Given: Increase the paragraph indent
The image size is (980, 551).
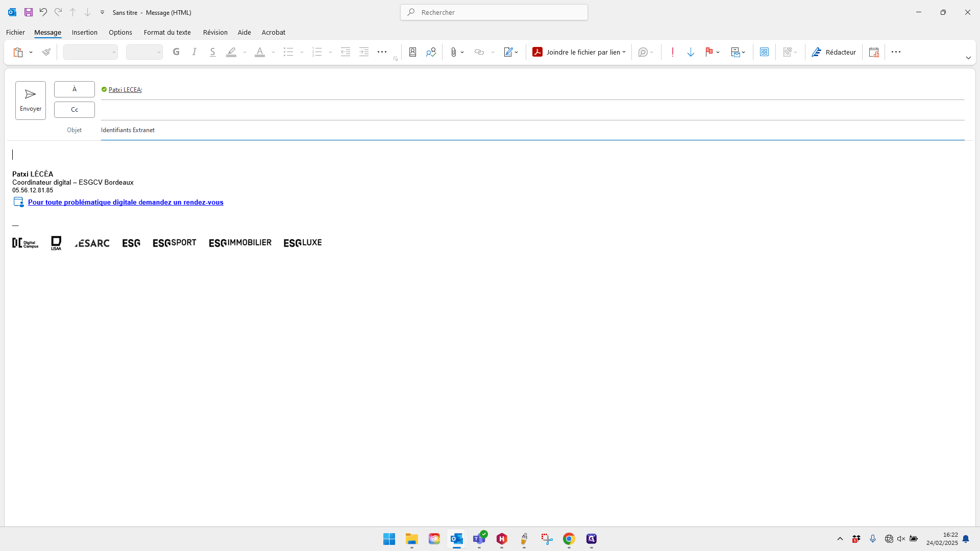Looking at the screenshot, I should pos(364,52).
